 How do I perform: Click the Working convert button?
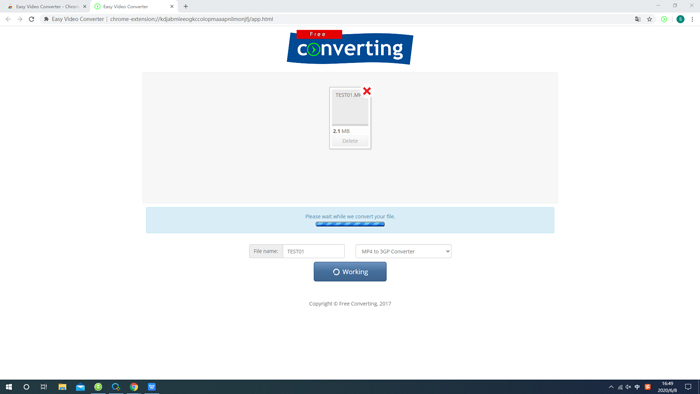point(350,271)
